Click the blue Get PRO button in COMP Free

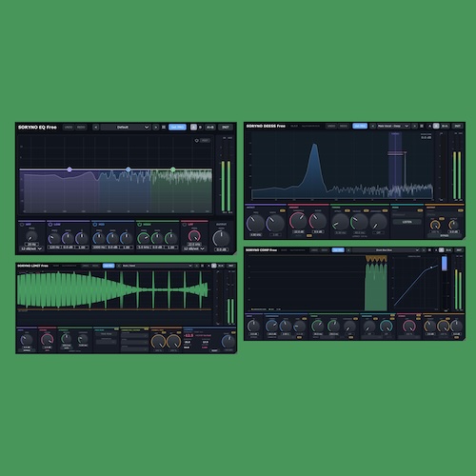(338, 250)
